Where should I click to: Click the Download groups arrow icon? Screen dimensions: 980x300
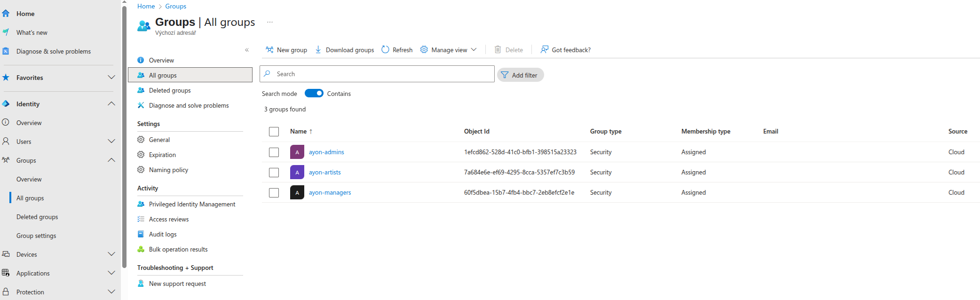[x=318, y=50]
